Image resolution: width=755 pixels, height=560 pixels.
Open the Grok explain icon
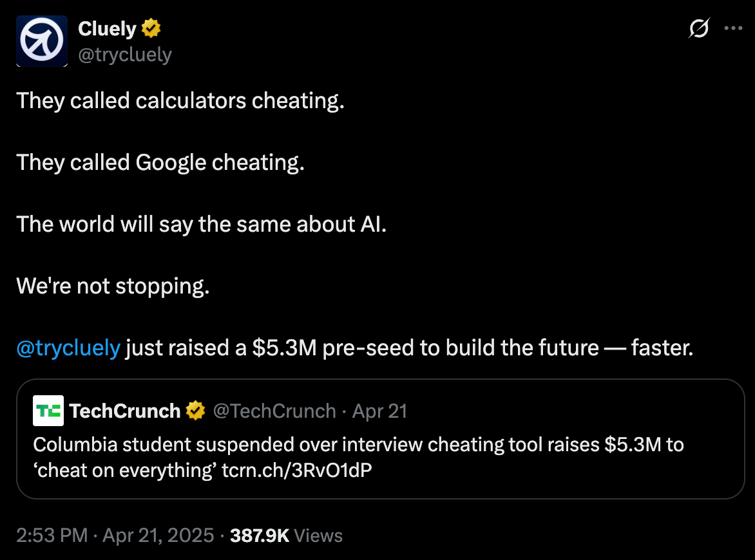click(x=699, y=29)
